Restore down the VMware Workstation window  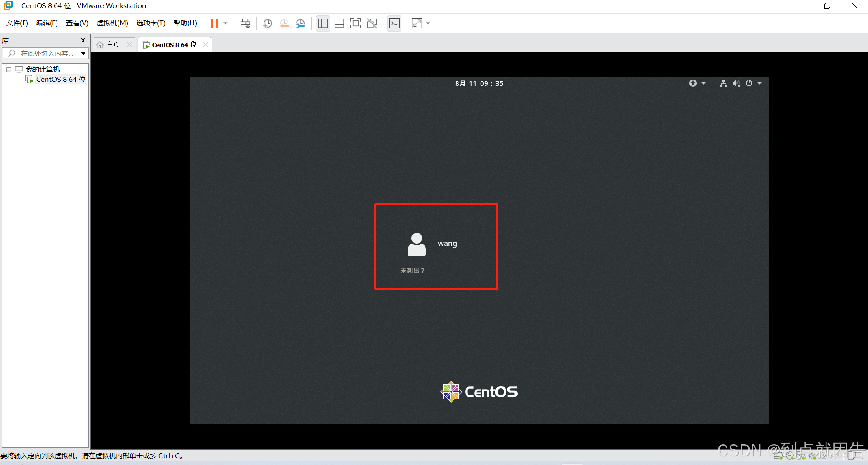pos(827,5)
